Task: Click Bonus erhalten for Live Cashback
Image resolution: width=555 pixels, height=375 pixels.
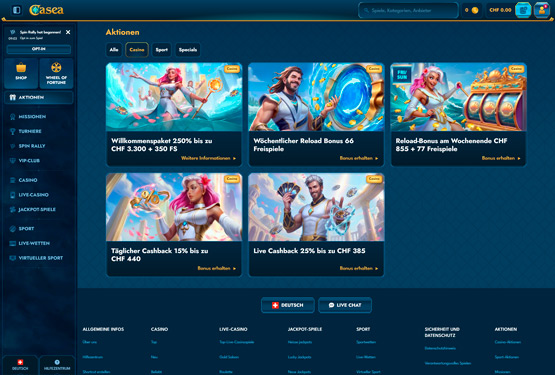Action: click(x=359, y=268)
